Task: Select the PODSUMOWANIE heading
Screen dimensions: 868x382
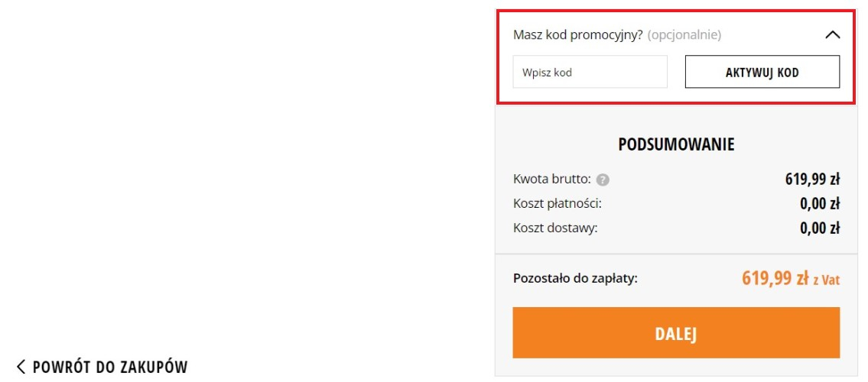Action: pyautogui.click(x=676, y=144)
